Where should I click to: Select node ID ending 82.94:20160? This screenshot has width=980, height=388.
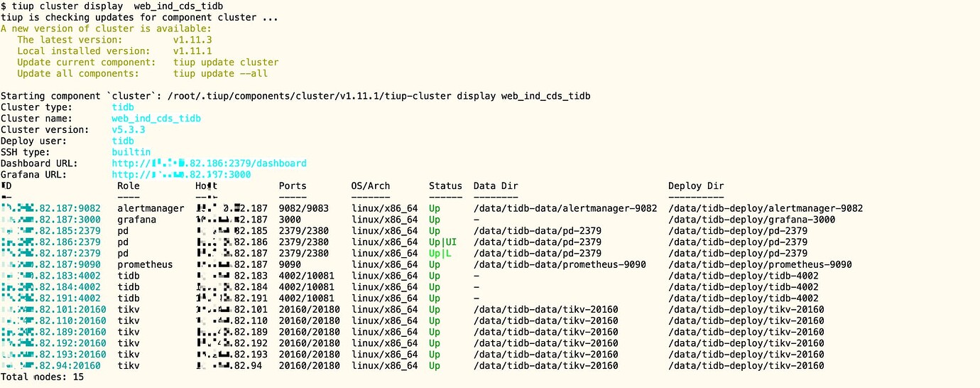tap(51, 366)
